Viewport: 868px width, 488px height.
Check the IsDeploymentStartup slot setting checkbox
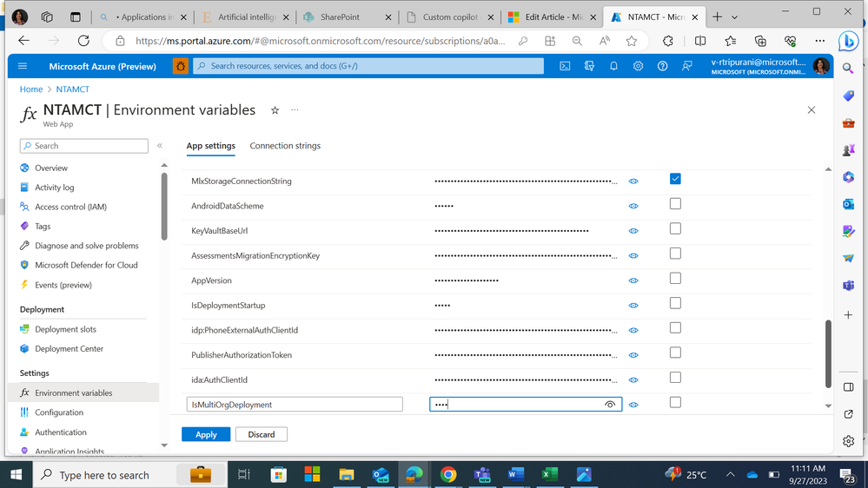tap(675, 303)
